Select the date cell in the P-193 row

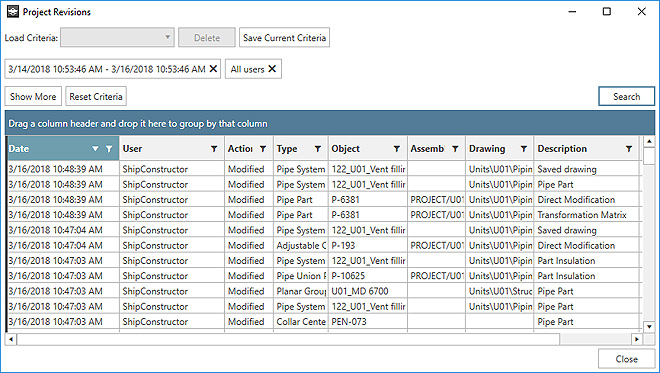[x=63, y=245]
